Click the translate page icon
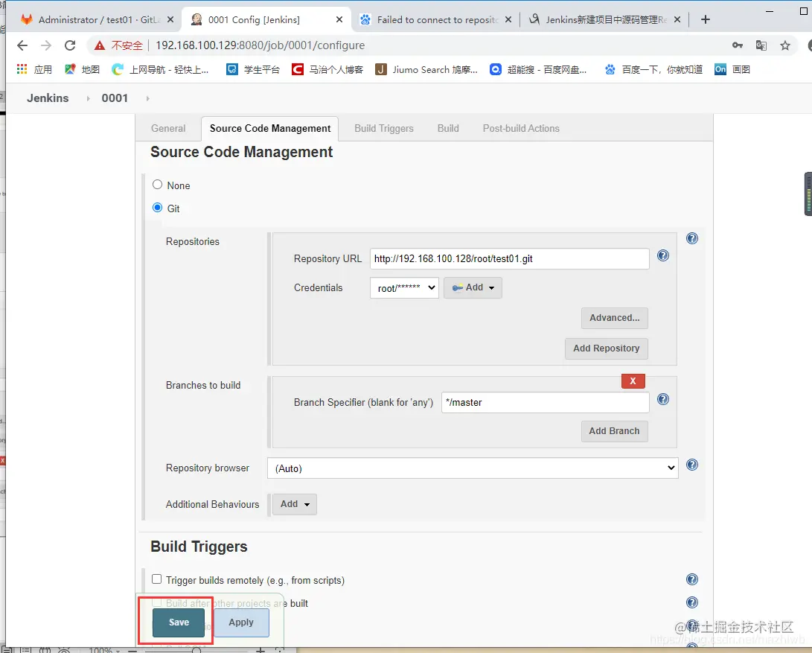This screenshot has height=653, width=812. coord(761,45)
